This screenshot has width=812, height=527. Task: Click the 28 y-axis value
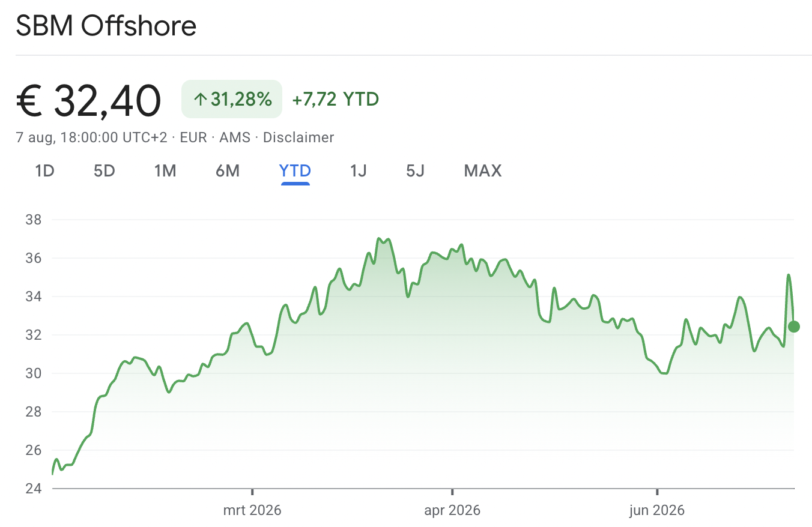click(x=33, y=412)
